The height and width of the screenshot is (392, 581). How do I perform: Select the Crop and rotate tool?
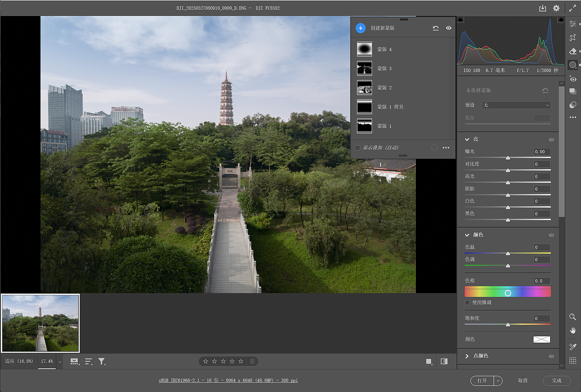point(573,38)
